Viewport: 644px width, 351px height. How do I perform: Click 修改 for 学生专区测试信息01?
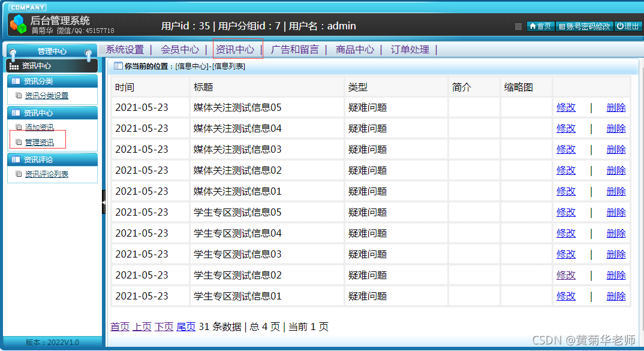(565, 295)
